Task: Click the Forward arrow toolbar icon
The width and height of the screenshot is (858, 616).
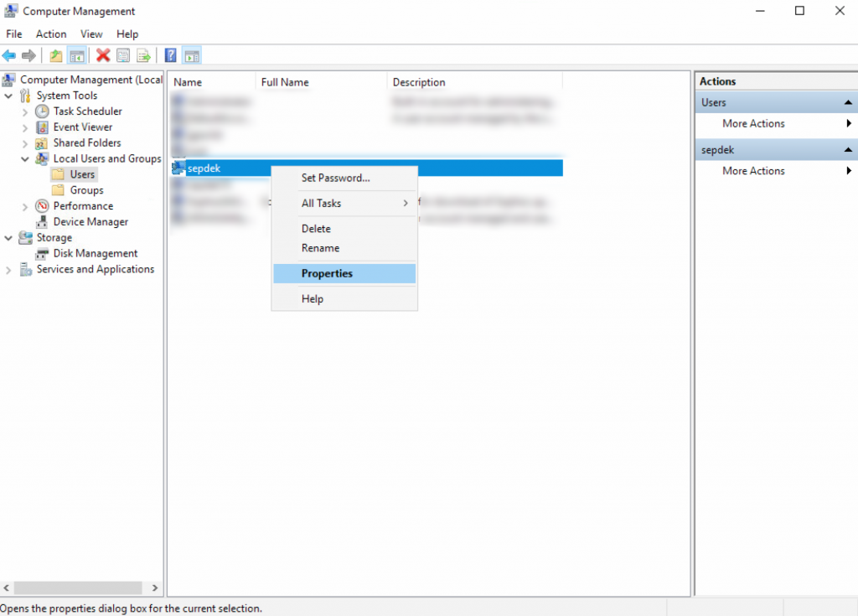Action: (x=28, y=55)
